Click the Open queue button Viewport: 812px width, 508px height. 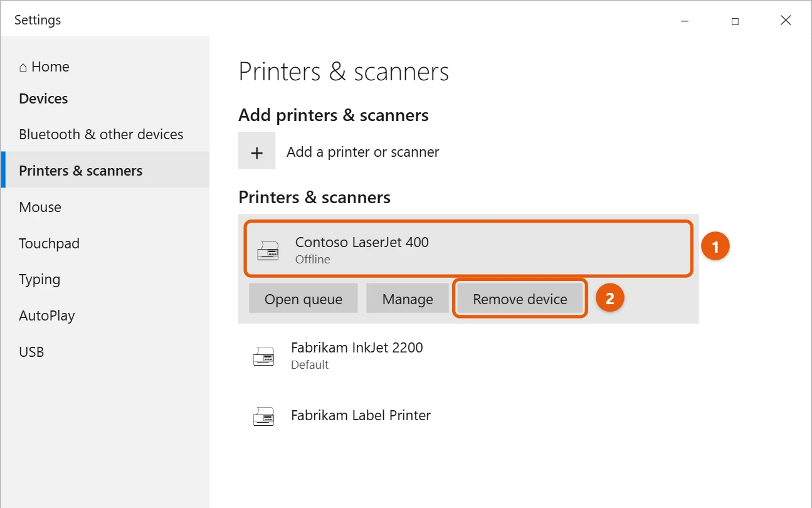click(x=303, y=299)
